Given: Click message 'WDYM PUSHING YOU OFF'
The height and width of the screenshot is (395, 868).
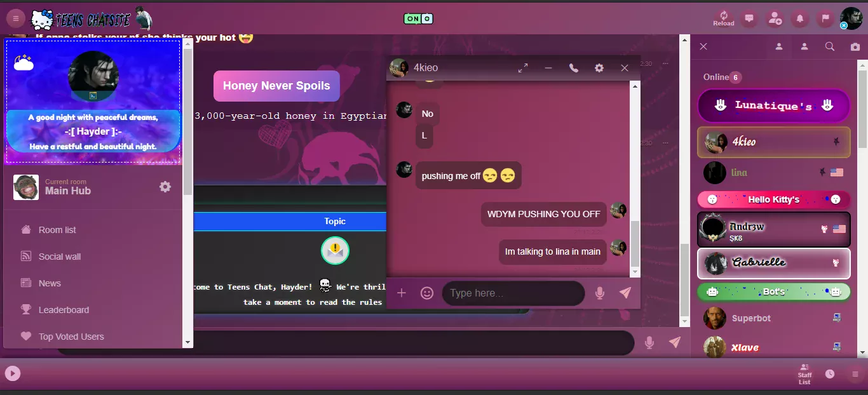Looking at the screenshot, I should click(543, 214).
